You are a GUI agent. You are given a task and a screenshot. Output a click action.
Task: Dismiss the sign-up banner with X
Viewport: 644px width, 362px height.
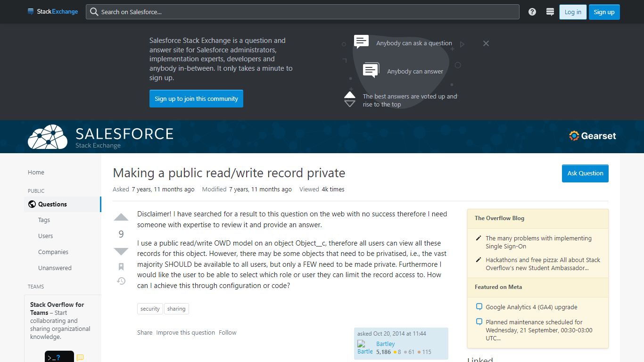click(486, 43)
